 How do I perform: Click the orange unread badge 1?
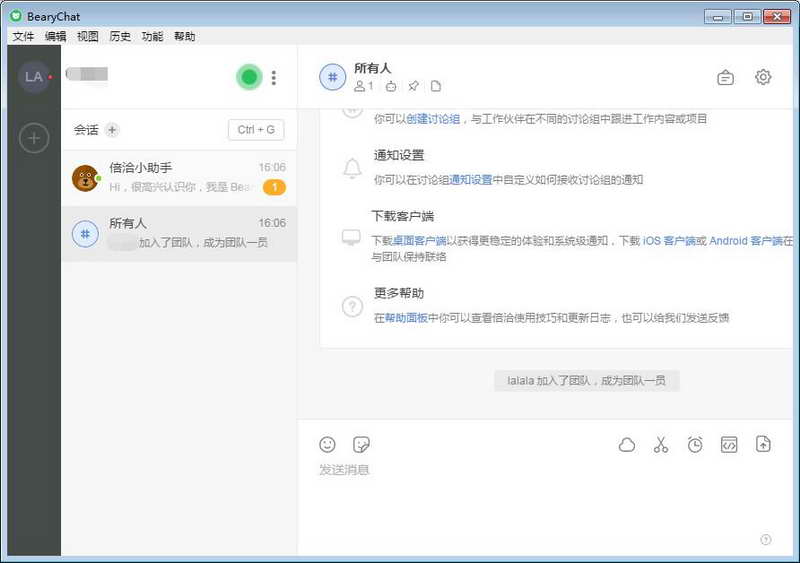274,187
